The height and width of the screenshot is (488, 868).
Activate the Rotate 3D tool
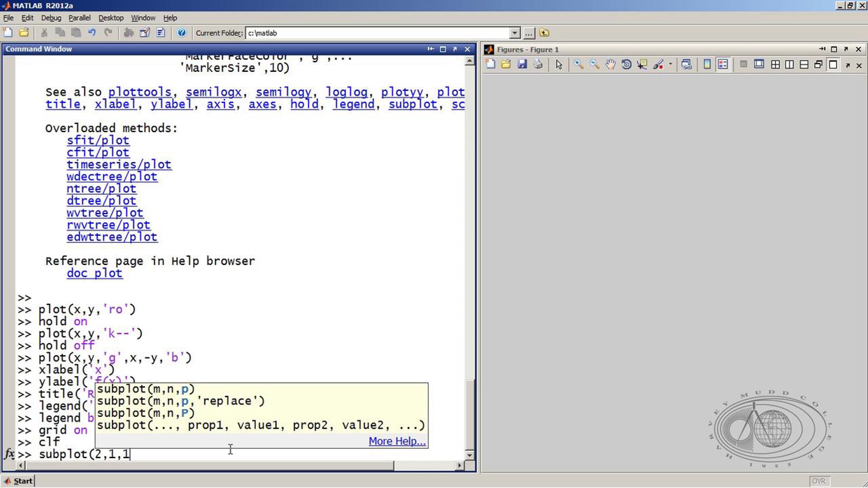point(626,64)
